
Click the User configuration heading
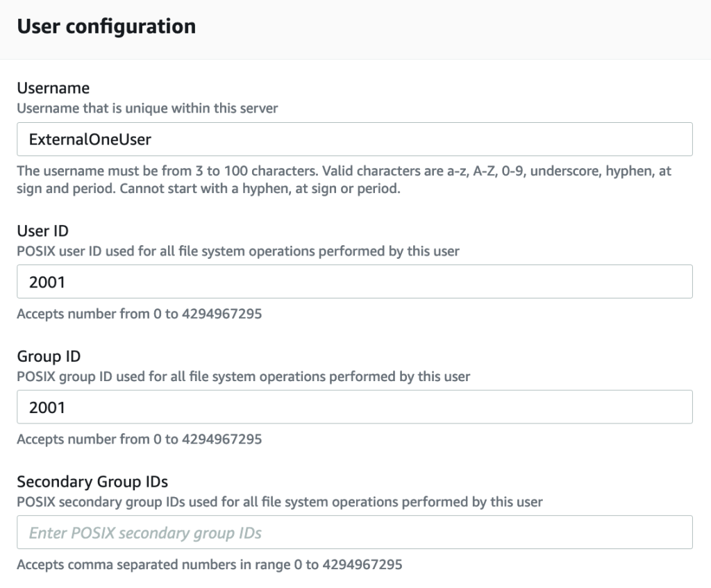click(x=106, y=26)
